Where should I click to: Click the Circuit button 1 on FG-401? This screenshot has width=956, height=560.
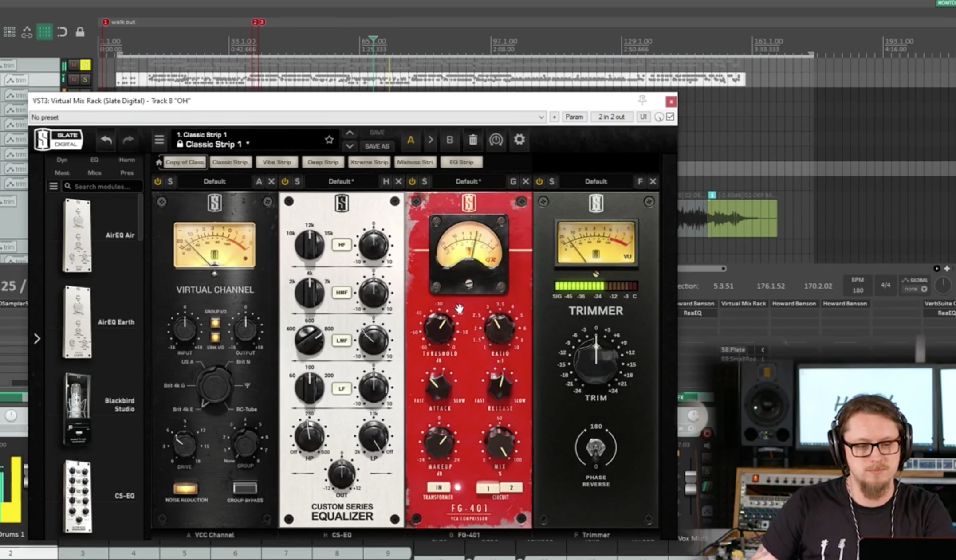[x=487, y=488]
